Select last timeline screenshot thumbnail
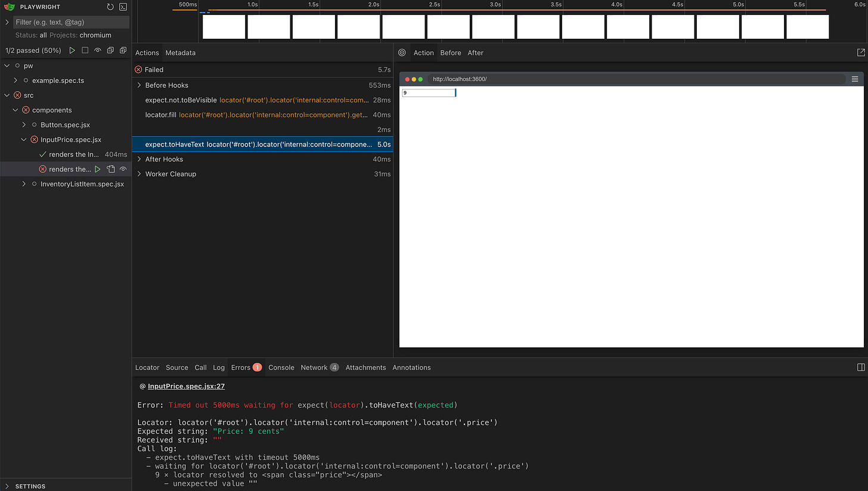868x491 pixels. coord(808,27)
